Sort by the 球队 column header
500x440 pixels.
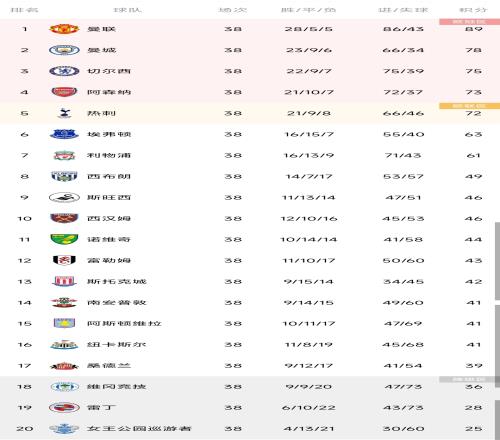[x=128, y=10]
